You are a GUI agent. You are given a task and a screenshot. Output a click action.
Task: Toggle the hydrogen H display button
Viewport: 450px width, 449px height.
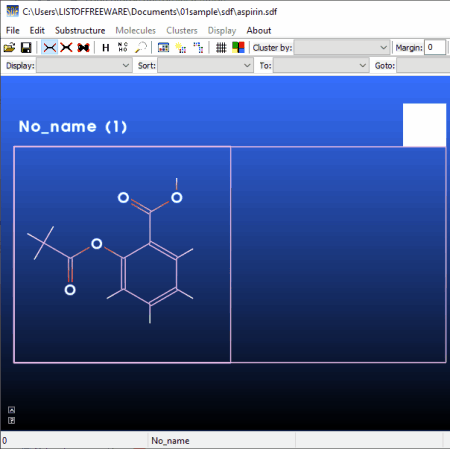click(106, 48)
